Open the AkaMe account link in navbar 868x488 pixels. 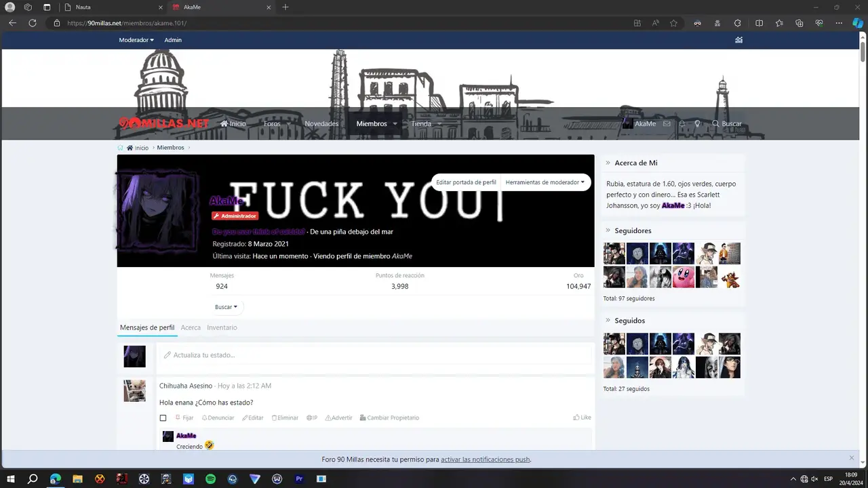tap(639, 124)
